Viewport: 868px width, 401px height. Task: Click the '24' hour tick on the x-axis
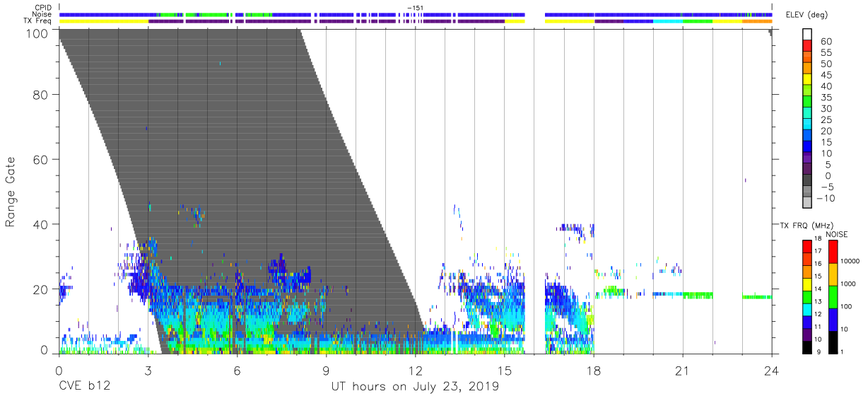click(x=772, y=371)
